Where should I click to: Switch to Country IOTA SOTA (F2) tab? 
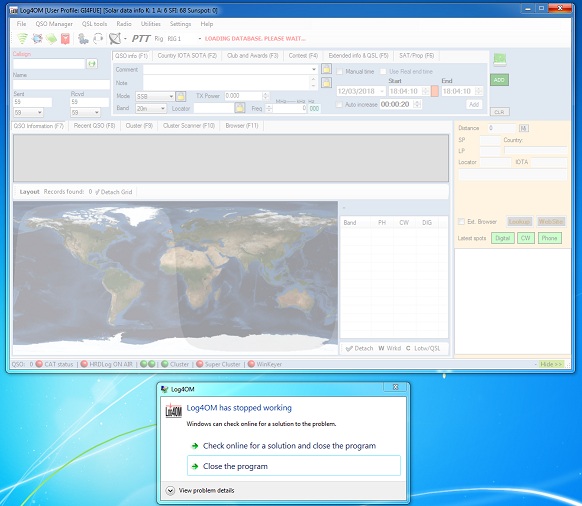tap(187, 56)
